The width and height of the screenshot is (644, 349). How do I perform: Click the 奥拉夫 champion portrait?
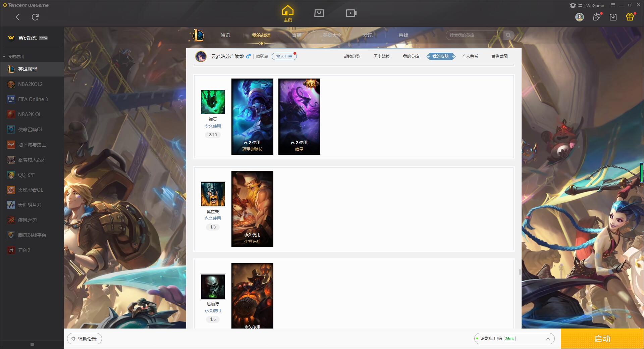213,194
